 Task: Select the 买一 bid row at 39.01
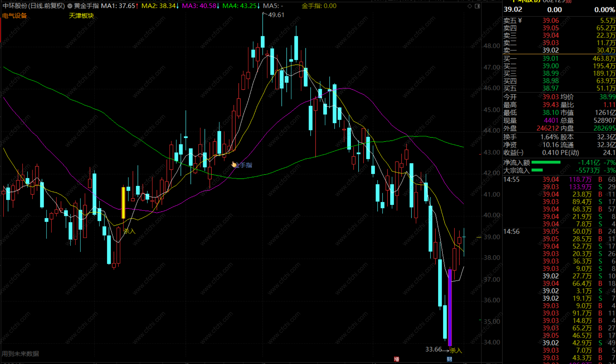pos(550,59)
